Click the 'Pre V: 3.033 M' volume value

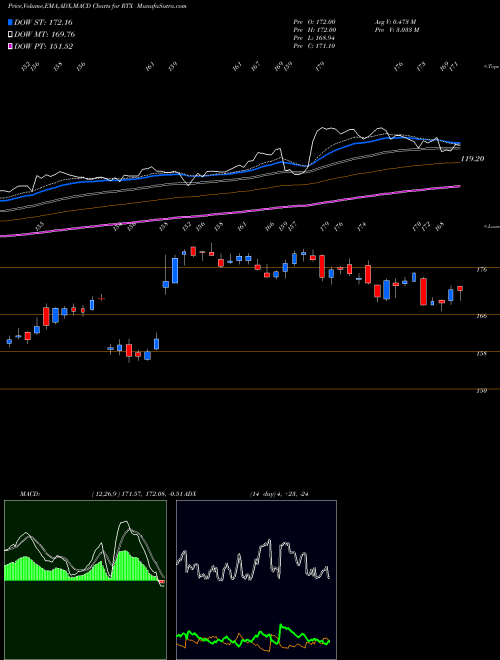pos(395,30)
